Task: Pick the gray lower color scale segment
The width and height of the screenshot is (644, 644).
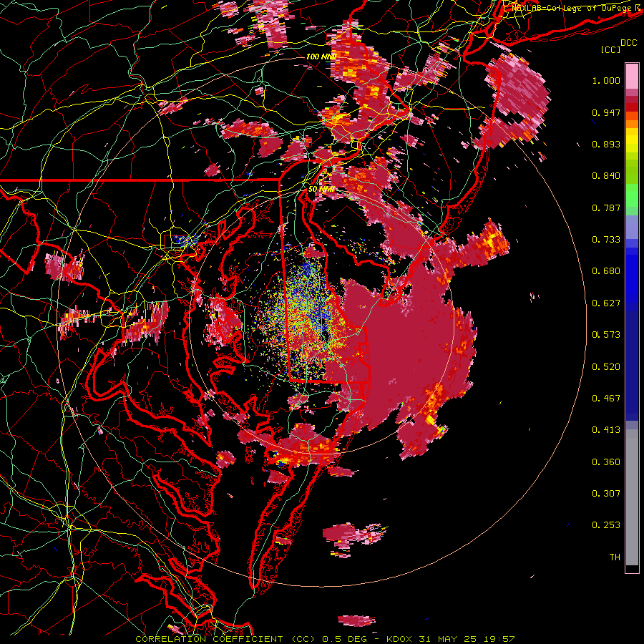Action: point(632,497)
